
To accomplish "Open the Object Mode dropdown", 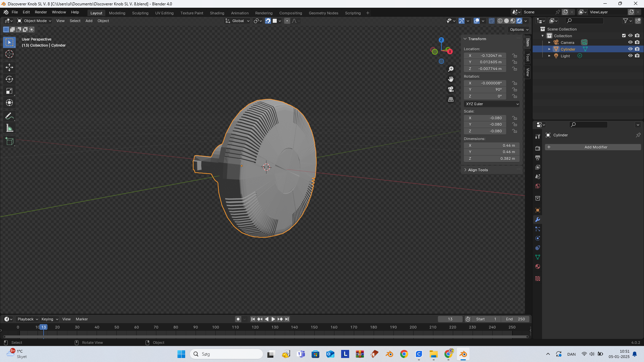I will (35, 21).
